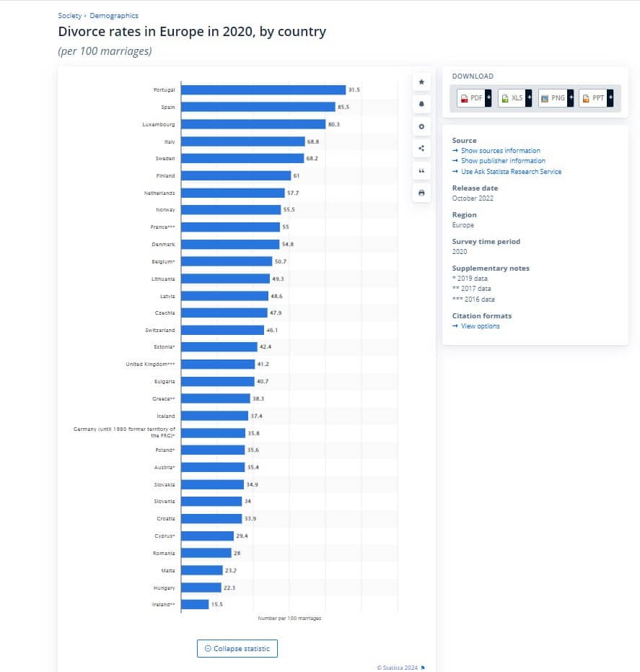Go to Society breadcrumb
640x672 pixels.
click(69, 16)
